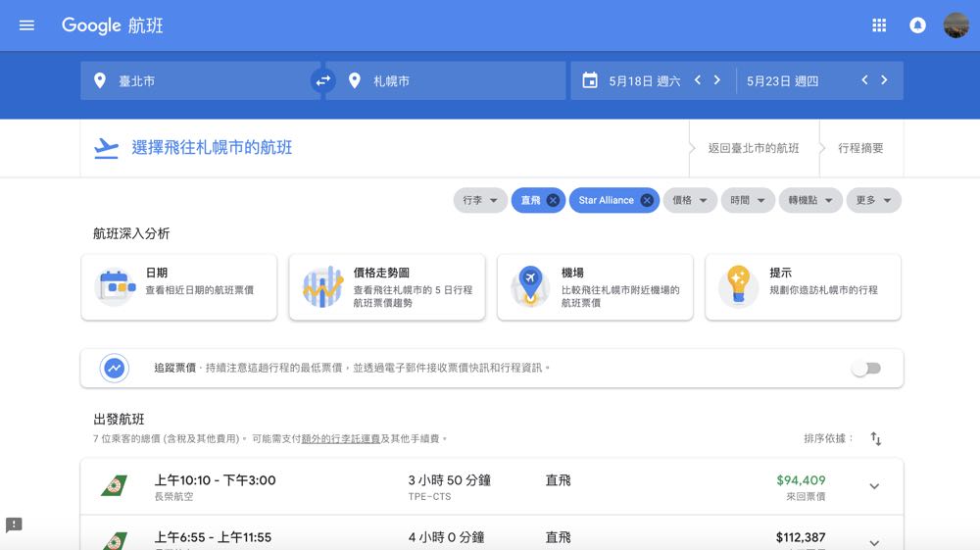This screenshot has width=980, height=550.
Task: Open the 價格 price filter dropdown
Action: click(690, 200)
